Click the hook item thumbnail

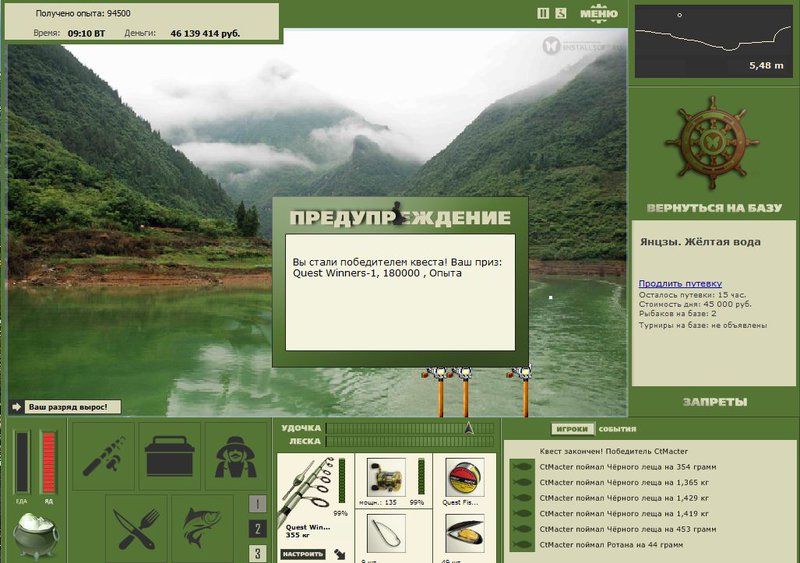[x=386, y=534]
